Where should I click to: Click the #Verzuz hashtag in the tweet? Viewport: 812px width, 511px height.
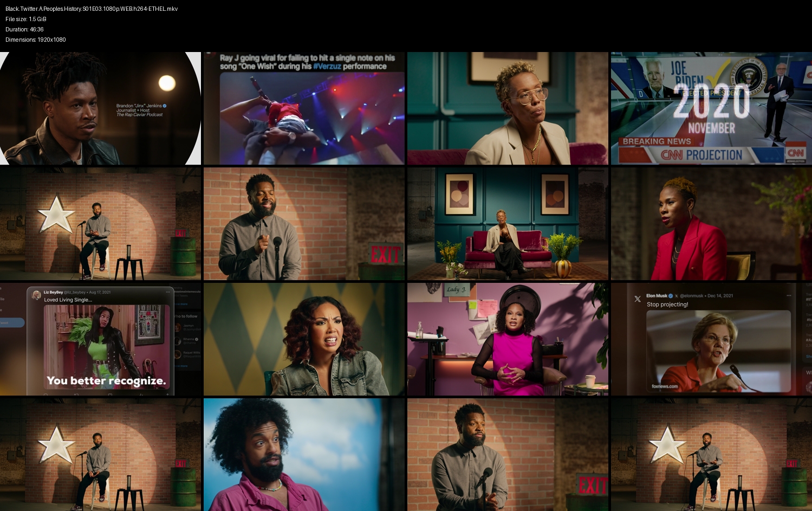pos(327,67)
